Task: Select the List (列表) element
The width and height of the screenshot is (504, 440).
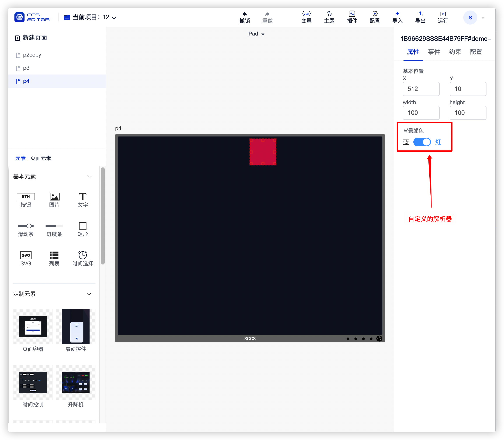Action: pos(54,259)
